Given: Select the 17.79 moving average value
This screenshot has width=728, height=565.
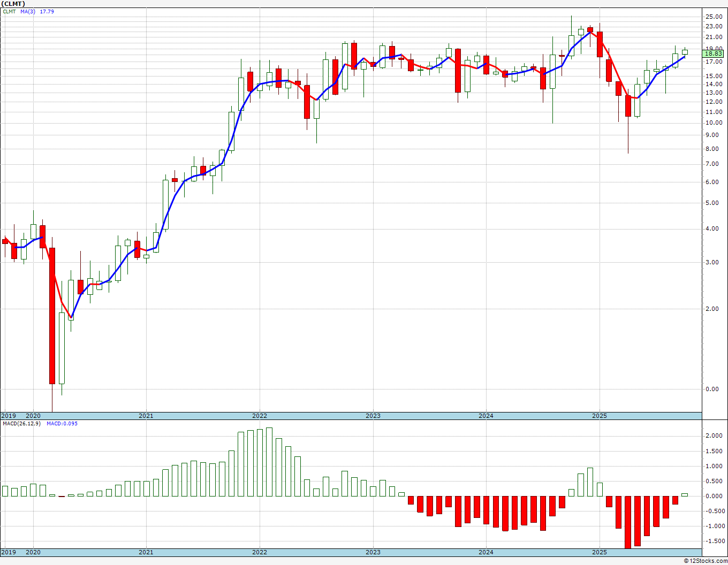Looking at the screenshot, I should [47, 11].
